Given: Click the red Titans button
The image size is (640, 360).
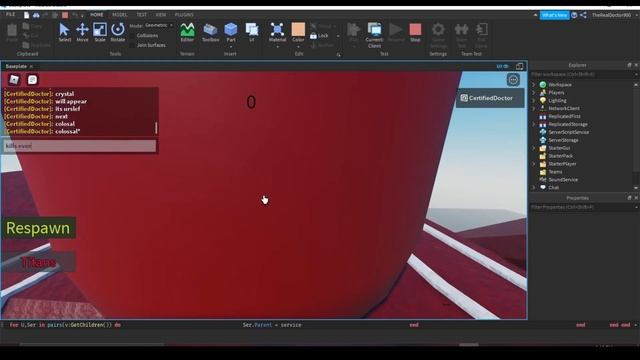Looking at the screenshot, I should coord(38,262).
